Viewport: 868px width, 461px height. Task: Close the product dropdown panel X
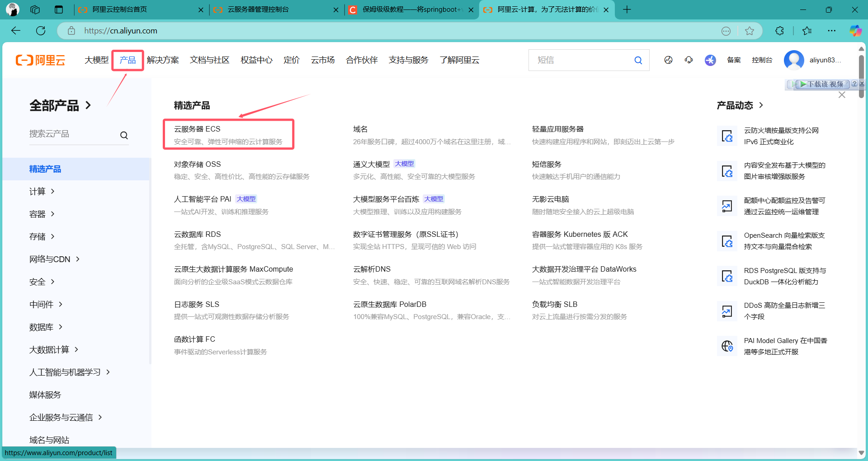(x=842, y=95)
